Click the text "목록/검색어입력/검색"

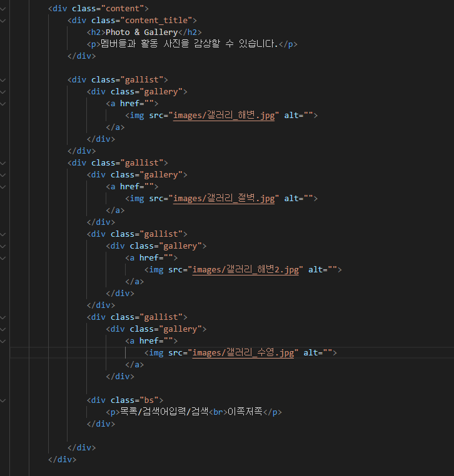click(x=164, y=412)
